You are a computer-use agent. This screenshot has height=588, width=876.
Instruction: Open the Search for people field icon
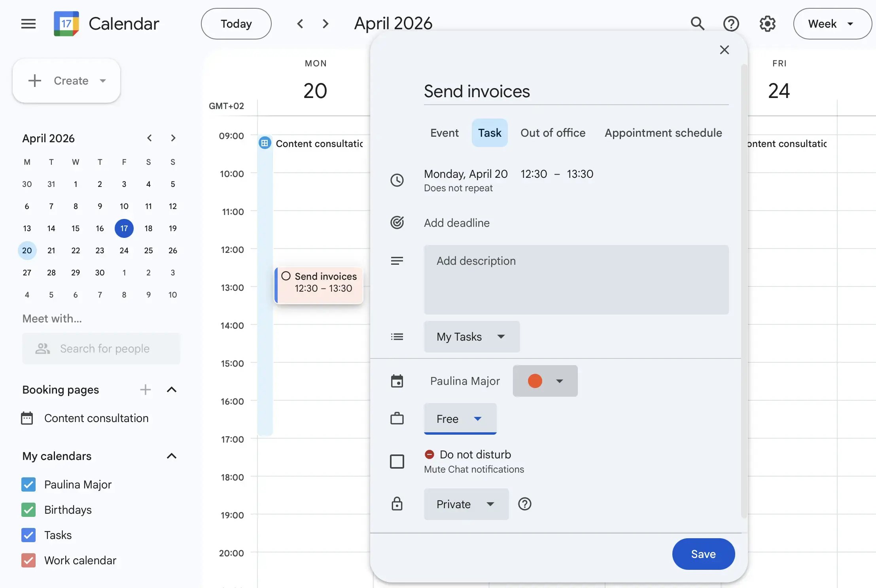[x=42, y=349]
